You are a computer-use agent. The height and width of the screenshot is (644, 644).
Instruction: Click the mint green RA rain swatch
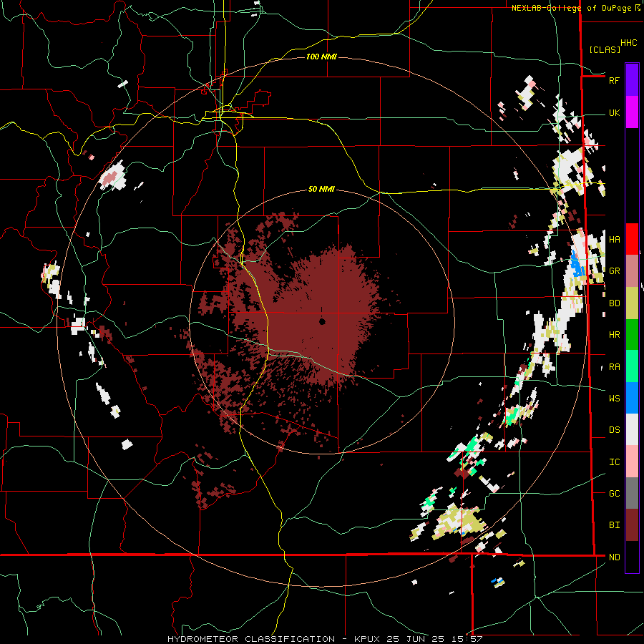632,366
